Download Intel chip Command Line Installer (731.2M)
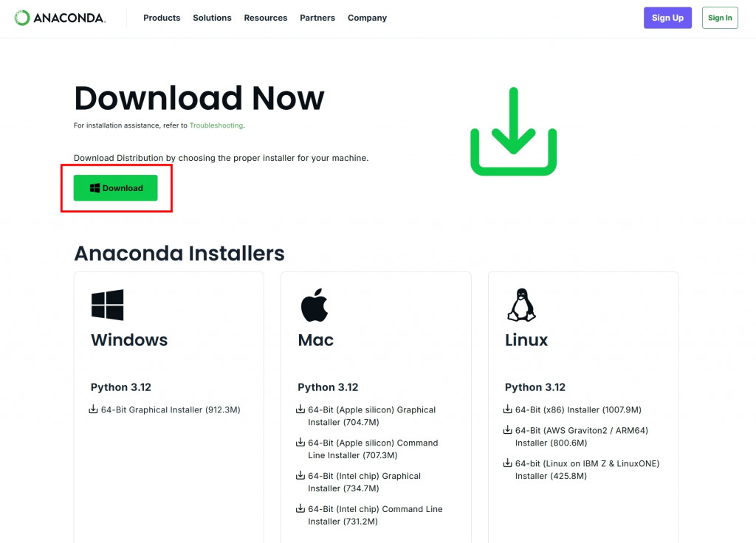The width and height of the screenshot is (756, 543). 375,515
